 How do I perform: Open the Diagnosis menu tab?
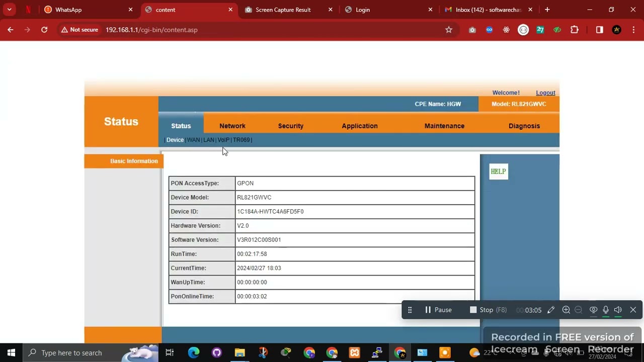pos(524,126)
